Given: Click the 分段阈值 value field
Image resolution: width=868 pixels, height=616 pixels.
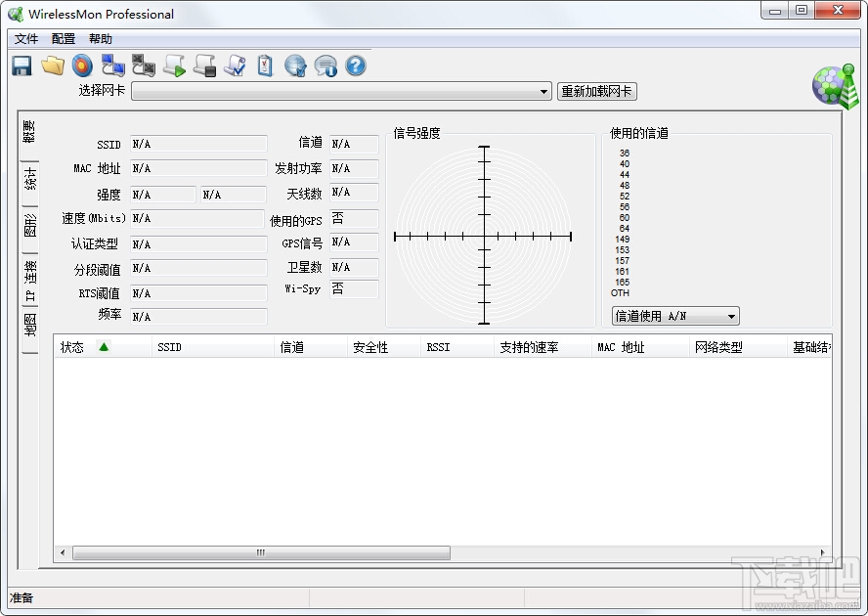Looking at the screenshot, I should pyautogui.click(x=198, y=269).
